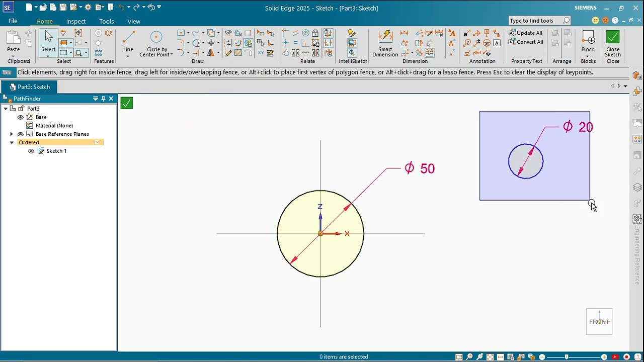
Task: Expand the Base Reference Planes node
Action: point(12,134)
